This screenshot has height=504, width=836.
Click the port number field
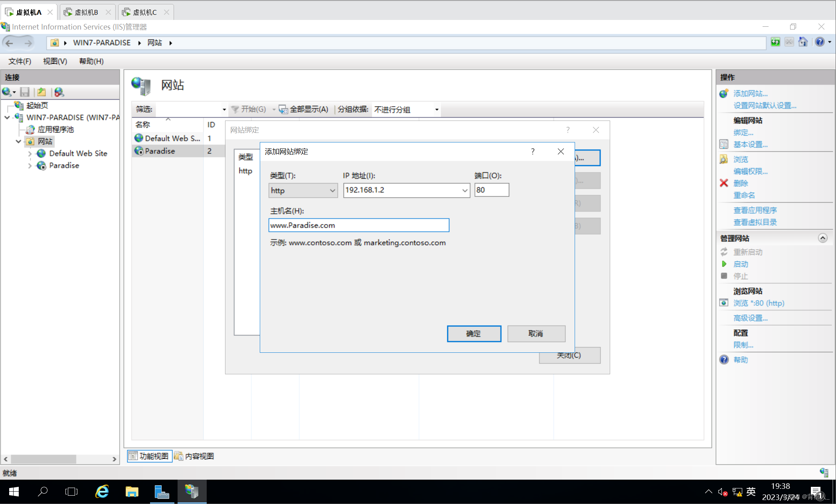[491, 190]
